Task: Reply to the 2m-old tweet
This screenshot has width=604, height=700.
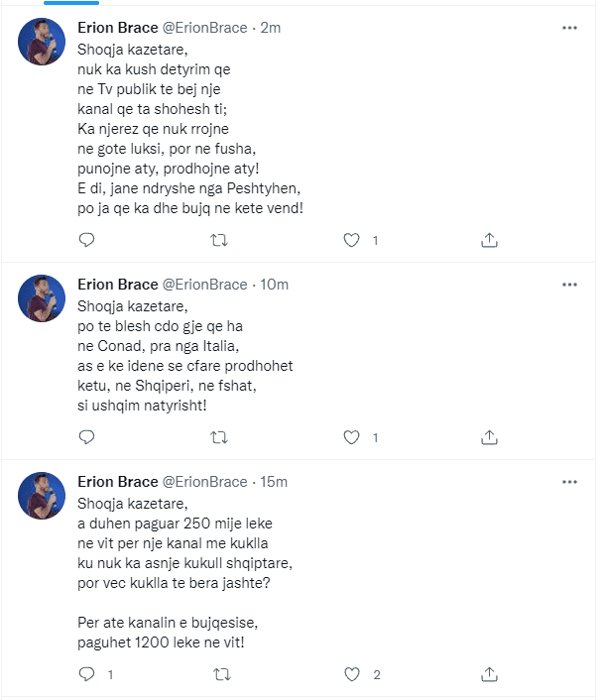Action: (x=86, y=240)
